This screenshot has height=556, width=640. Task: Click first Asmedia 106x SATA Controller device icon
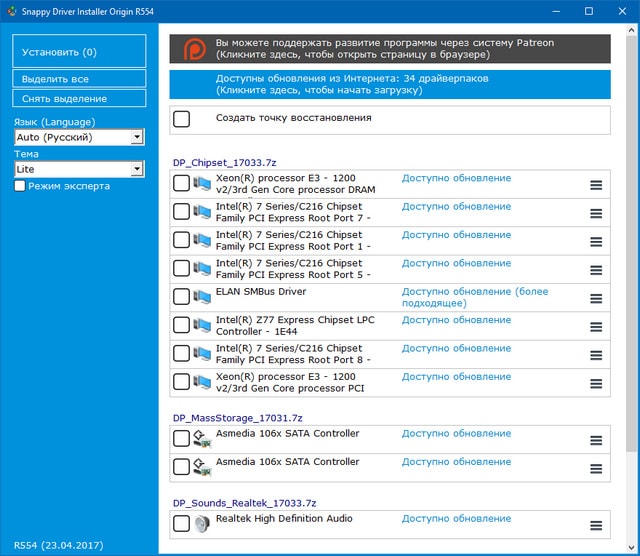202,439
